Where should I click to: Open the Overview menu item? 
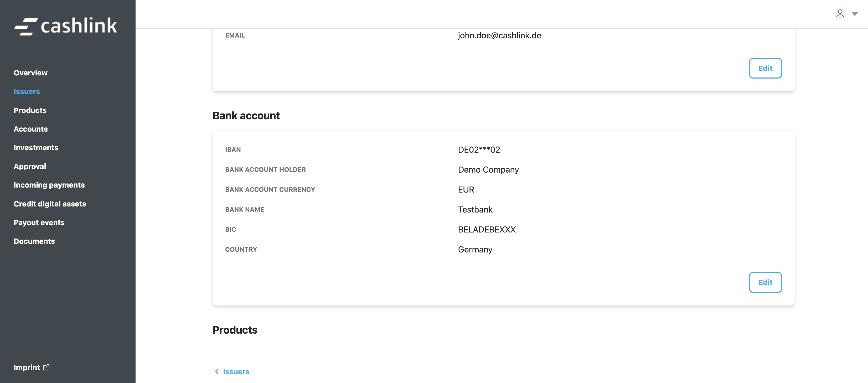click(30, 73)
